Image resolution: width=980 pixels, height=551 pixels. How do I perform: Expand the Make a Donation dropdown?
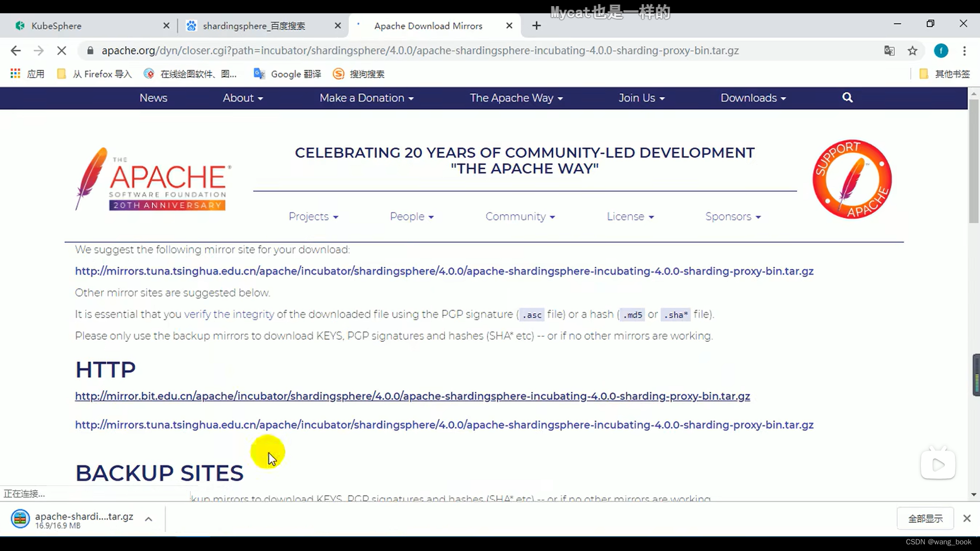366,98
